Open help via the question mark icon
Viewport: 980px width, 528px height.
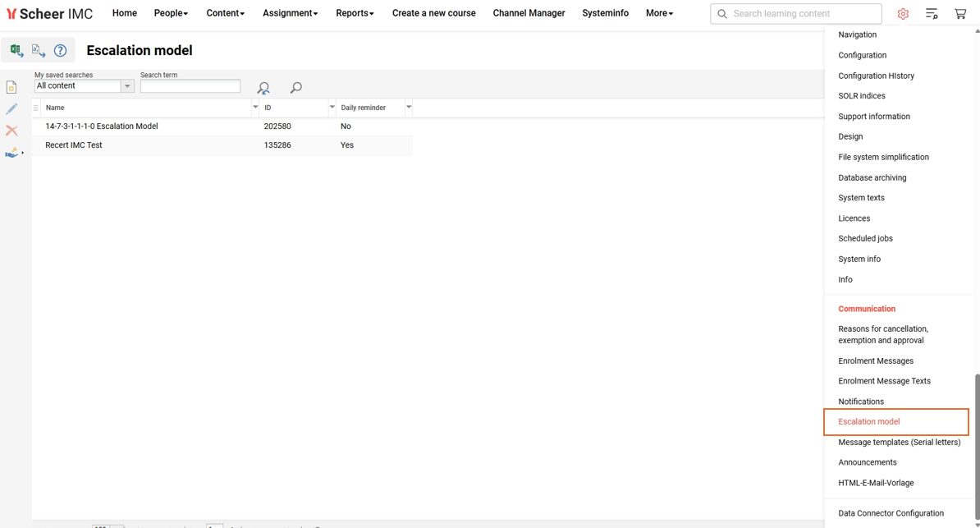click(60, 51)
